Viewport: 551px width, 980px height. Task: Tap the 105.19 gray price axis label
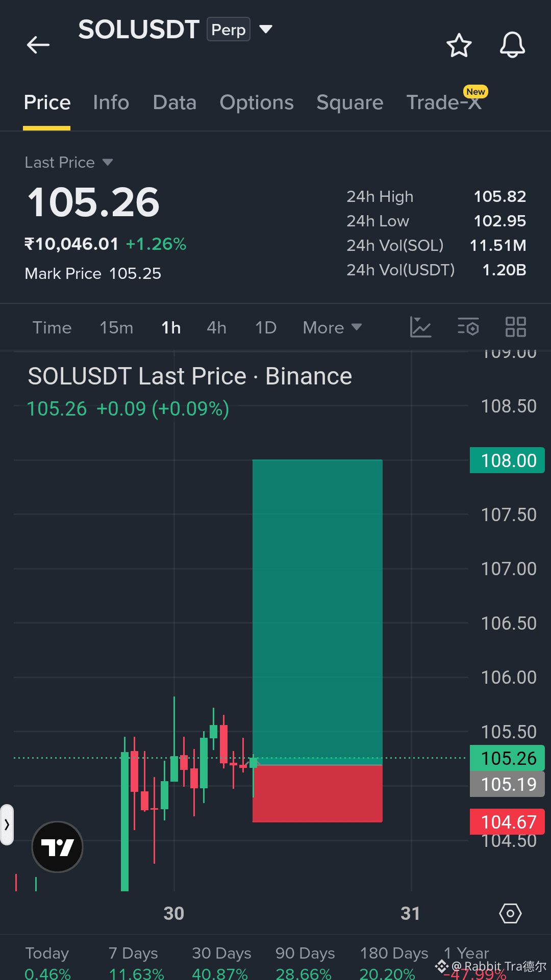507,784
